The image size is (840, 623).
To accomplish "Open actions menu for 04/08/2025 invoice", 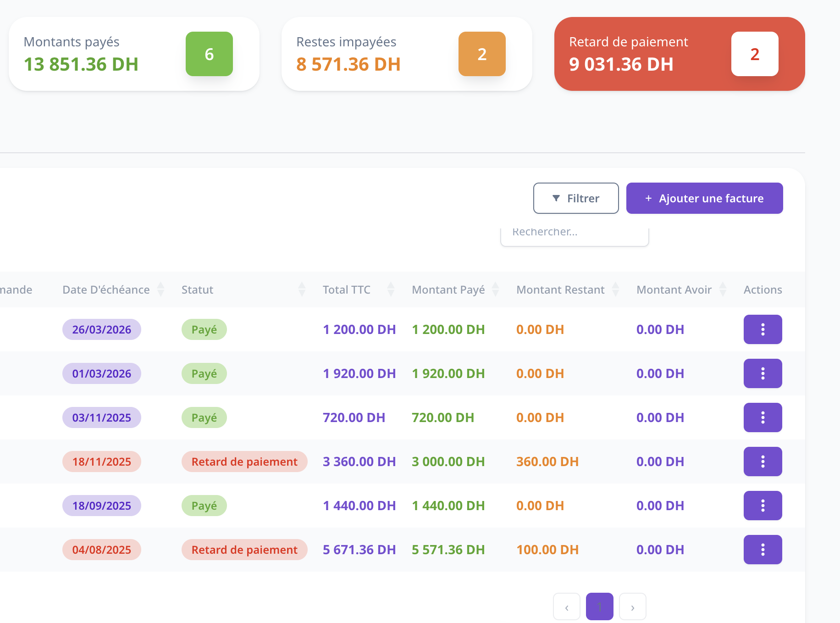I will (x=763, y=550).
